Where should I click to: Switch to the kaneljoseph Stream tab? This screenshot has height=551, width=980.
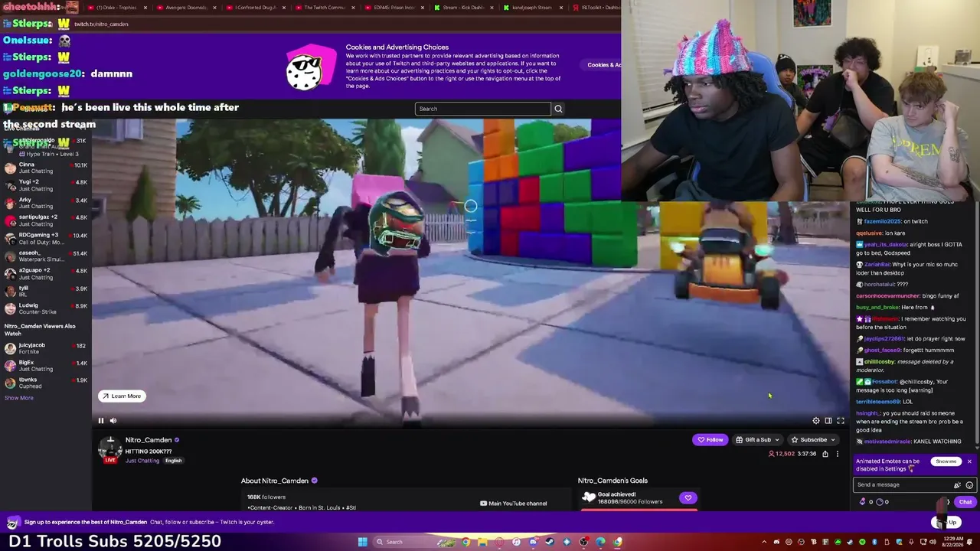[x=532, y=8]
